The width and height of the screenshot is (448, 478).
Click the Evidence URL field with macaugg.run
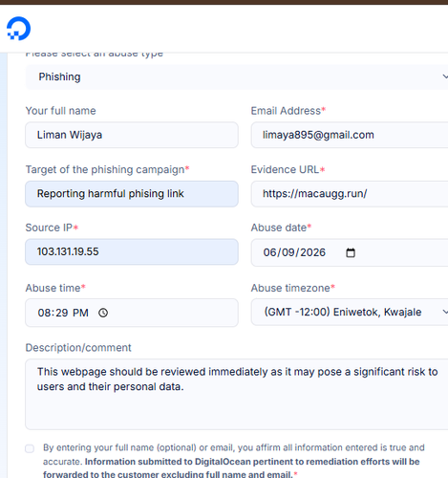pos(350,194)
